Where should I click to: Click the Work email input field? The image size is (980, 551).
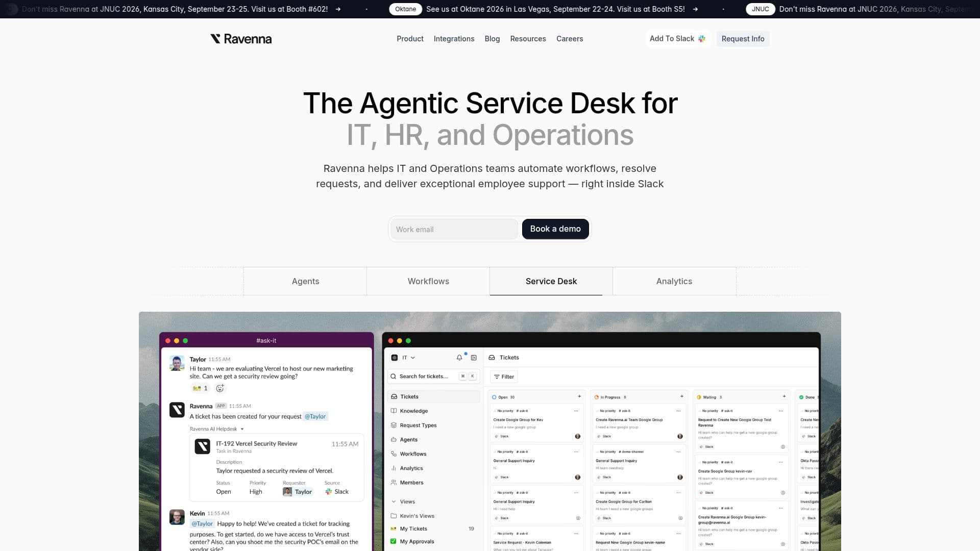pos(454,229)
